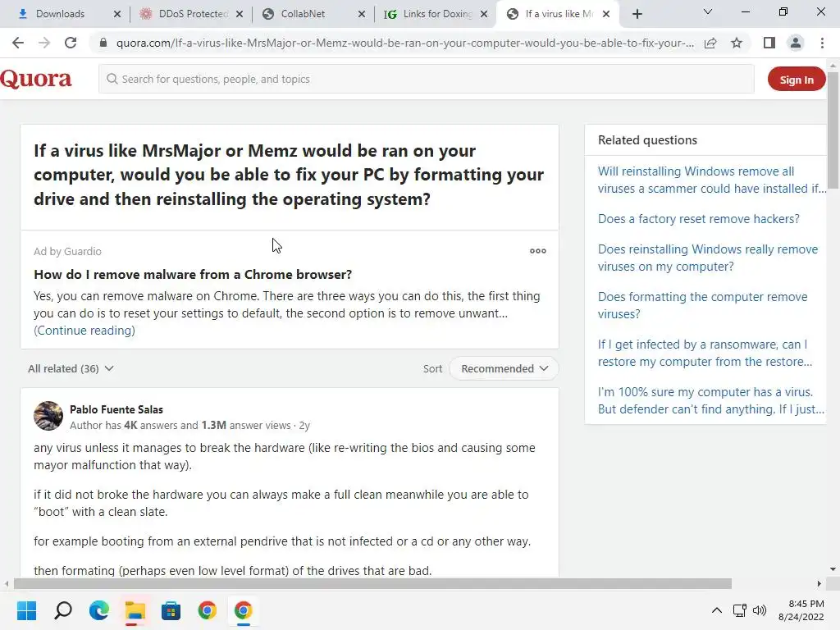Open Pablo Fuente Salas's profile picture
Image resolution: width=840 pixels, height=630 pixels.
48,416
